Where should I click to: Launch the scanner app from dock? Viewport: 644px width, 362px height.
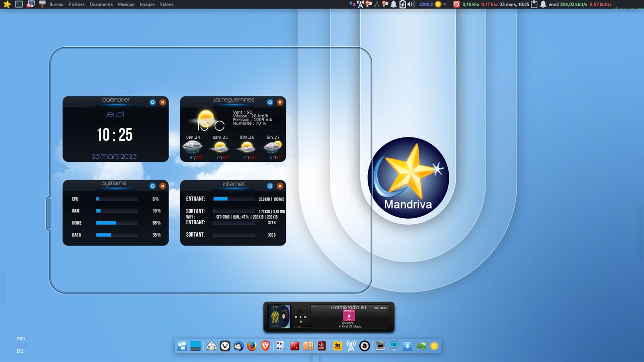coord(380,346)
